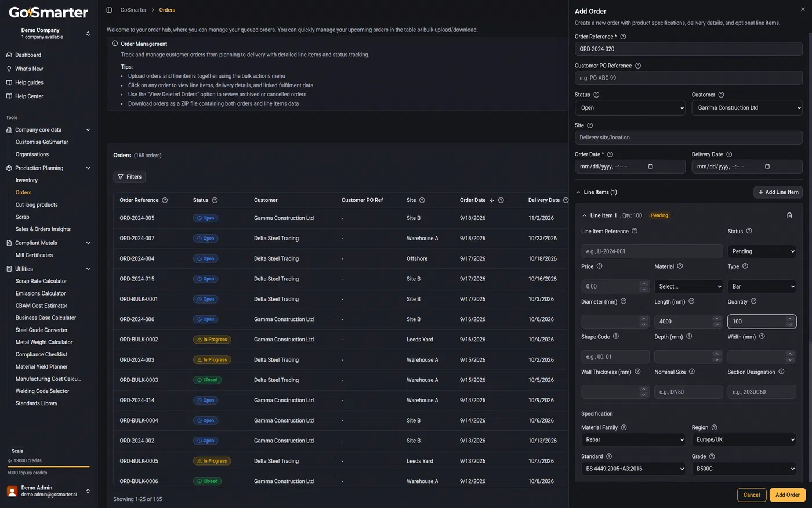Open calendar picker for Order Date
Screen dimensions: 812x508
coord(650,167)
